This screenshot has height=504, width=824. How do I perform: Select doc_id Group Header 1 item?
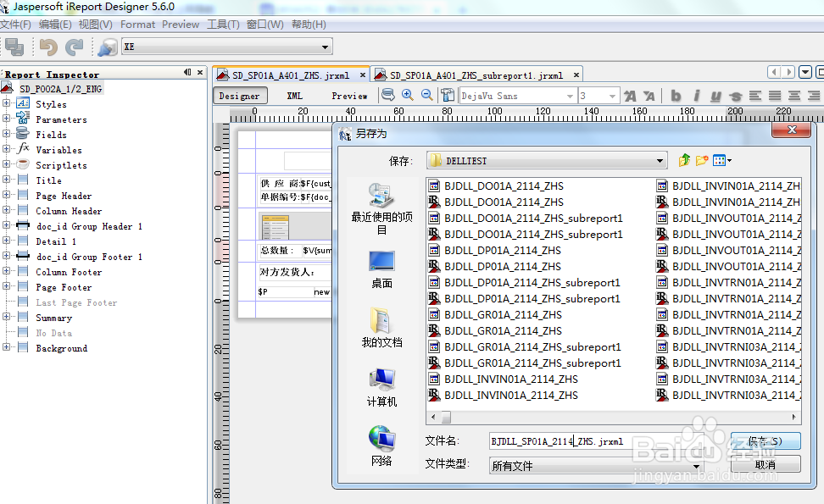click(x=89, y=226)
